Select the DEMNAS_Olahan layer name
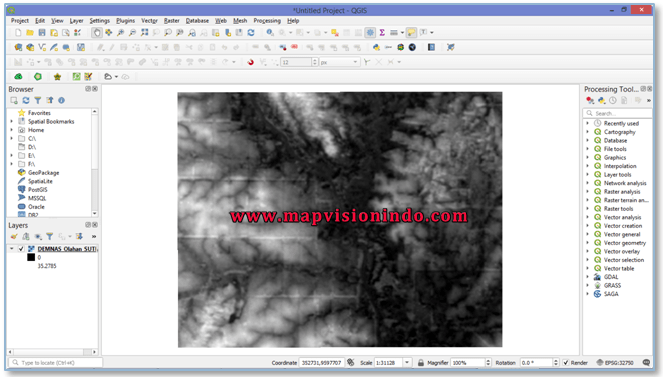The height and width of the screenshot is (377, 663). [67, 249]
